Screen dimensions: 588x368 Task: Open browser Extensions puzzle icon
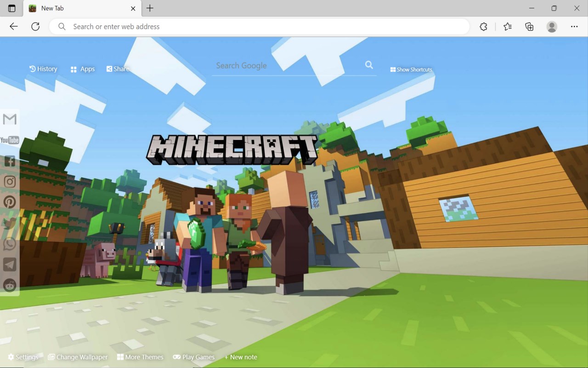[483, 27]
